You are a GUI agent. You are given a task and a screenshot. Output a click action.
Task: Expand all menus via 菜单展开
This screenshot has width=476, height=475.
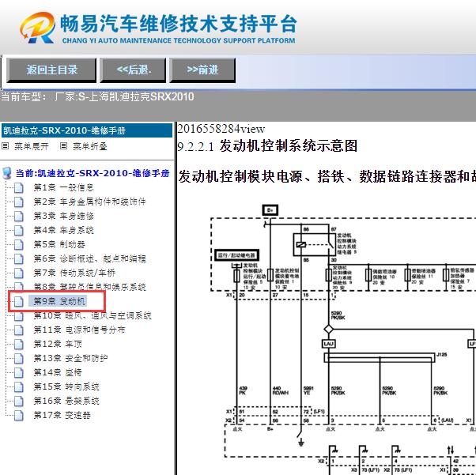32,146
